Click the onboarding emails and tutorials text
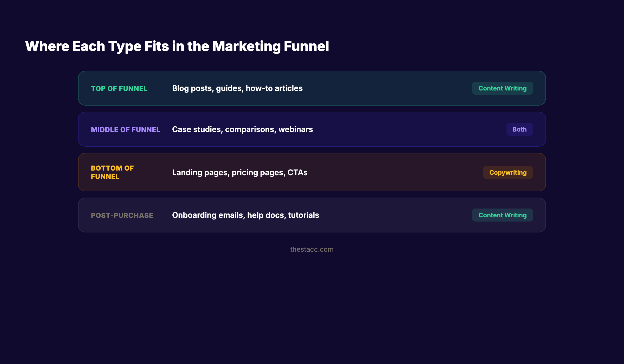This screenshot has width=624, height=364. (x=245, y=215)
